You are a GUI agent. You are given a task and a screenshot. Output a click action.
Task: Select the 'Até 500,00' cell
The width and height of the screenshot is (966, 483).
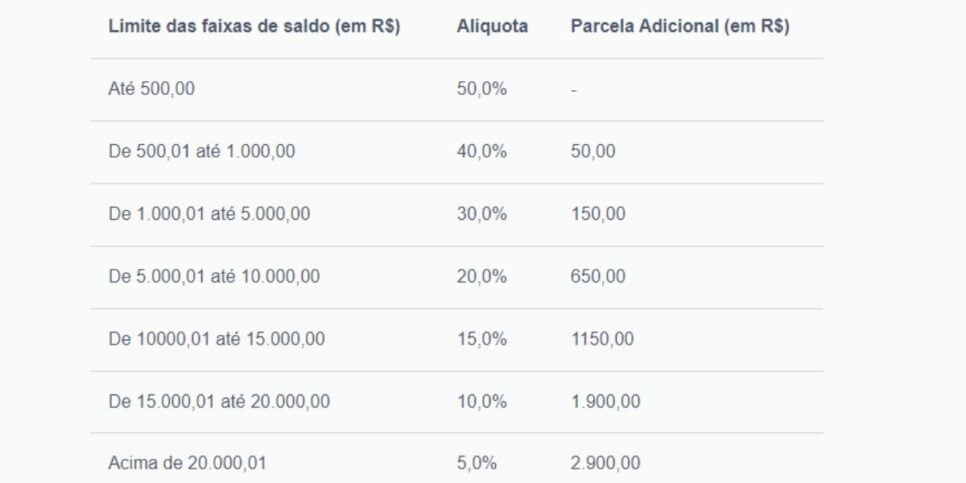click(152, 89)
